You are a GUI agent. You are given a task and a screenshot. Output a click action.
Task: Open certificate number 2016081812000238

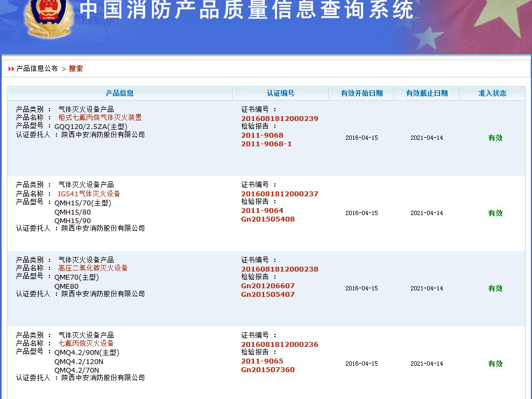point(279,269)
